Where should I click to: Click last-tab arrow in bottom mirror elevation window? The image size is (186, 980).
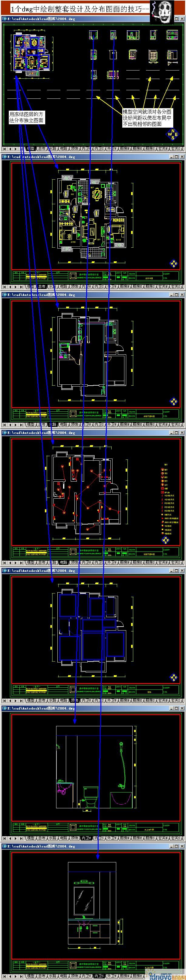(x=21, y=976)
